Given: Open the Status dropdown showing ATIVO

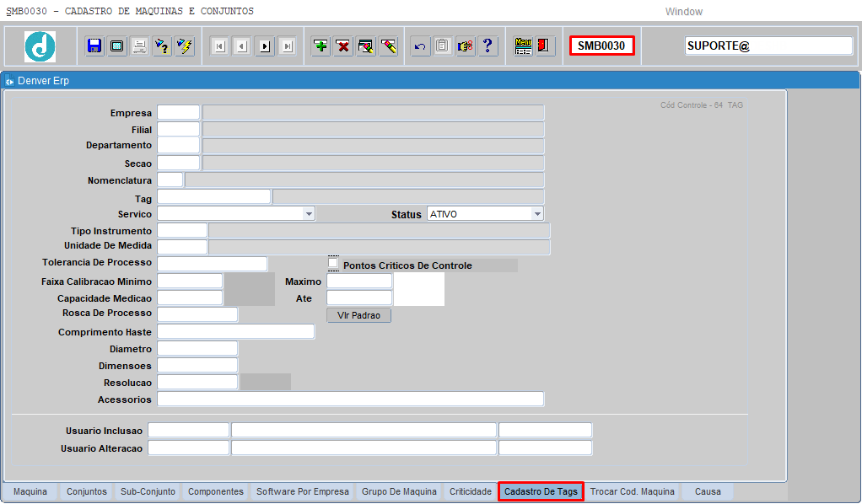Looking at the screenshot, I should tap(537, 214).
